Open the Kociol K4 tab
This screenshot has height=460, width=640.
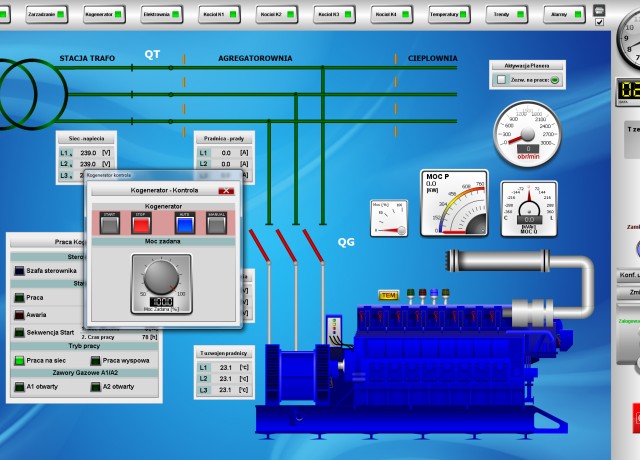tap(392, 14)
